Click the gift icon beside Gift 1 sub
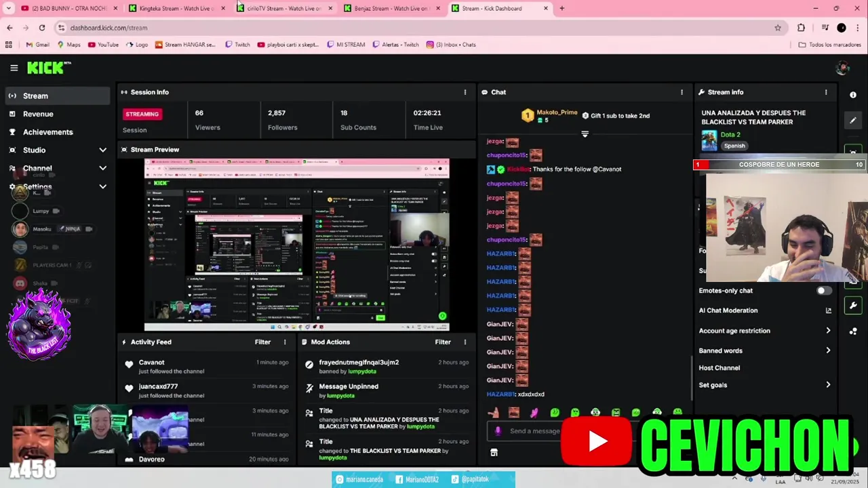 point(585,116)
